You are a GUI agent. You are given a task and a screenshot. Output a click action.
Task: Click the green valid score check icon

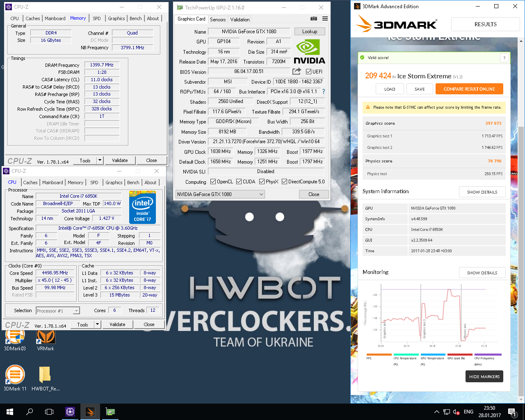coord(362,57)
